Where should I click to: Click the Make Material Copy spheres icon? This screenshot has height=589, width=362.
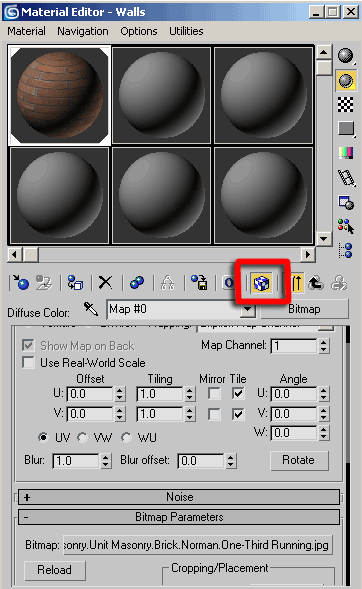click(x=137, y=282)
